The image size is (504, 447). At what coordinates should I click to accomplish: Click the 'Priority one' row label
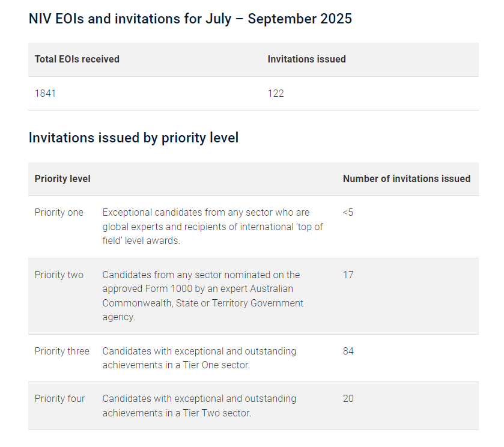pos(59,212)
